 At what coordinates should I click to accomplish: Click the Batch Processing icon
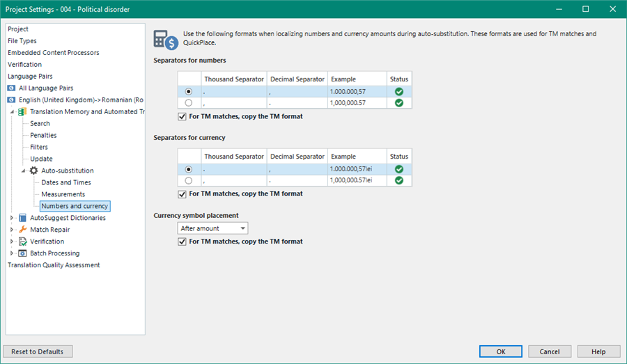pyautogui.click(x=23, y=253)
